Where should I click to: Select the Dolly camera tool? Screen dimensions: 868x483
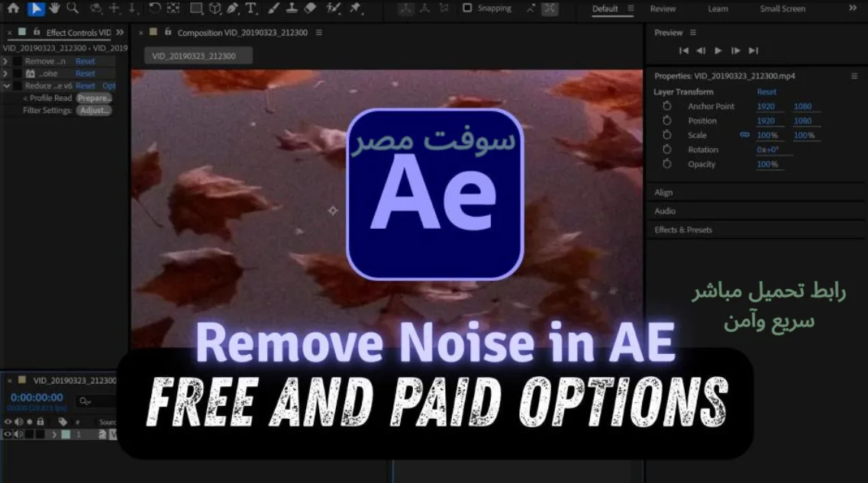click(x=133, y=8)
